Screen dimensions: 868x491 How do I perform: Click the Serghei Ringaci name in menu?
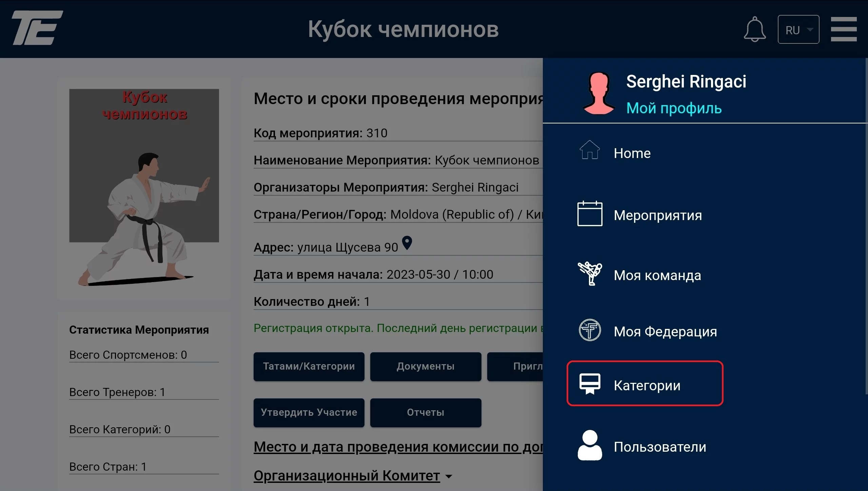pos(686,81)
